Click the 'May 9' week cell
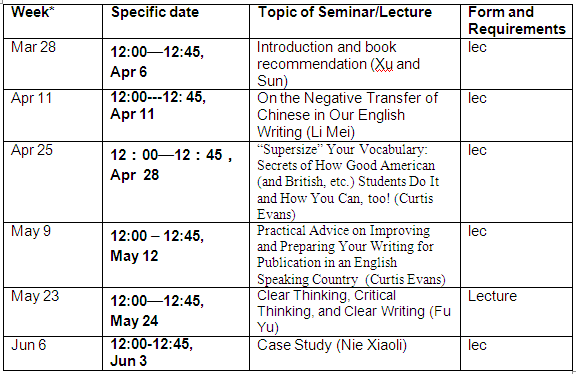576x374 pixels. pos(53,255)
